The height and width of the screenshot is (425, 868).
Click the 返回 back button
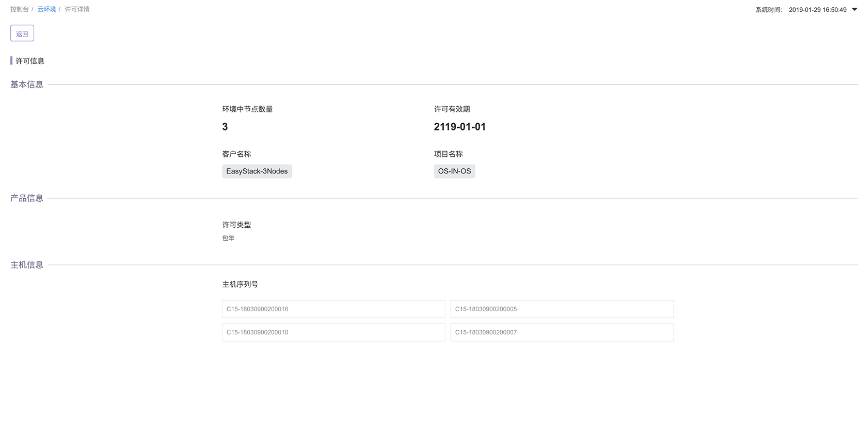click(22, 34)
